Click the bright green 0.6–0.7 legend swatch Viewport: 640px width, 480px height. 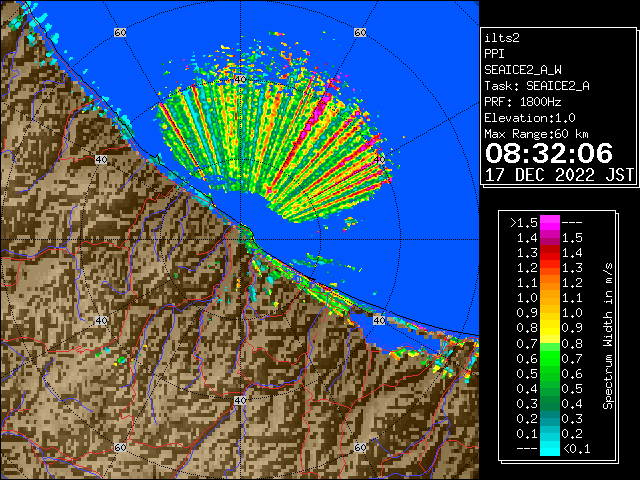550,358
